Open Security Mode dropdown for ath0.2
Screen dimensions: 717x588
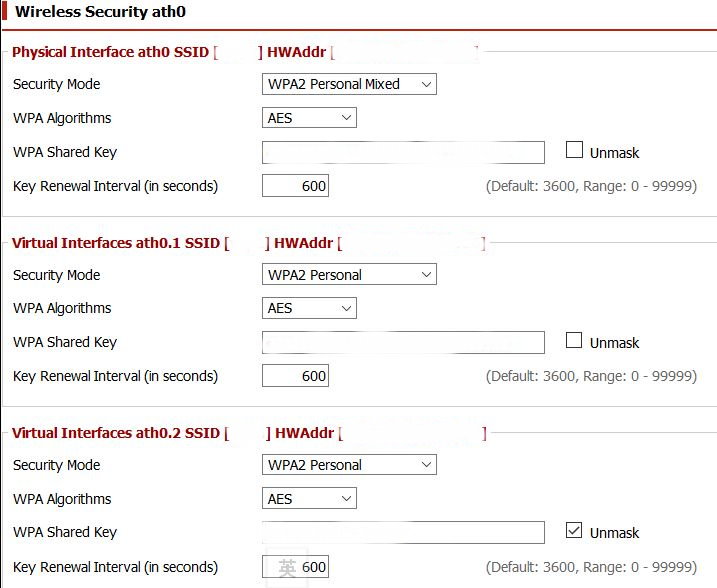(x=349, y=465)
